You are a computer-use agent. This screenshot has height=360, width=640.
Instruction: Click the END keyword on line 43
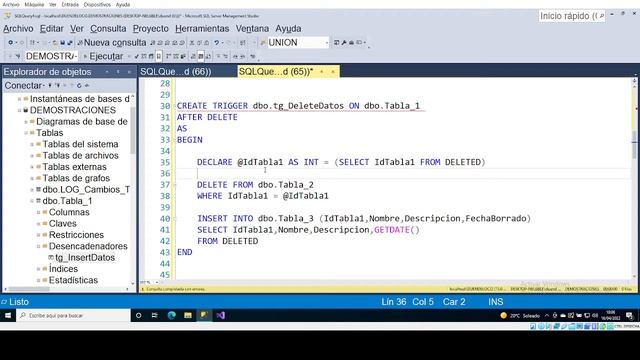(x=184, y=252)
